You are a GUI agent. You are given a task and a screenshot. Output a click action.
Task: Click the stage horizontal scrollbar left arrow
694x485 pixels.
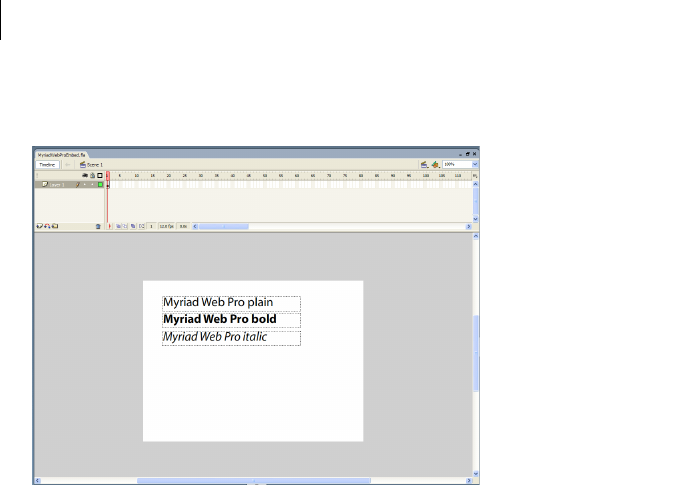coord(38,481)
